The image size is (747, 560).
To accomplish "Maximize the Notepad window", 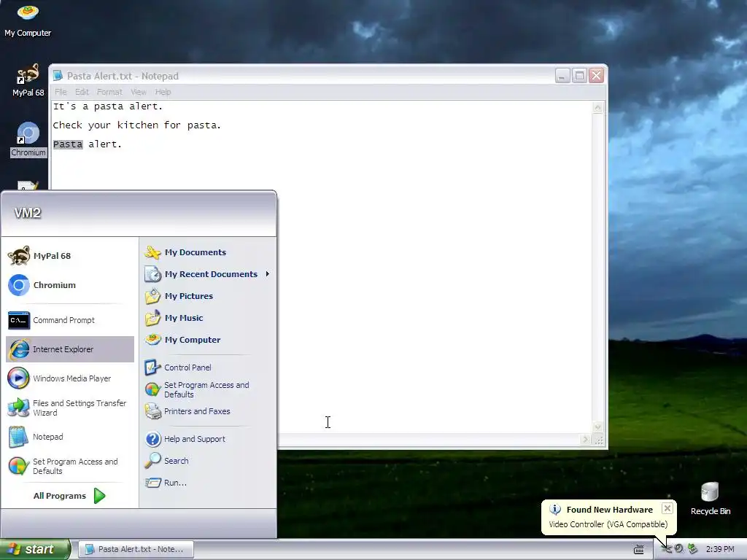I will [x=579, y=76].
